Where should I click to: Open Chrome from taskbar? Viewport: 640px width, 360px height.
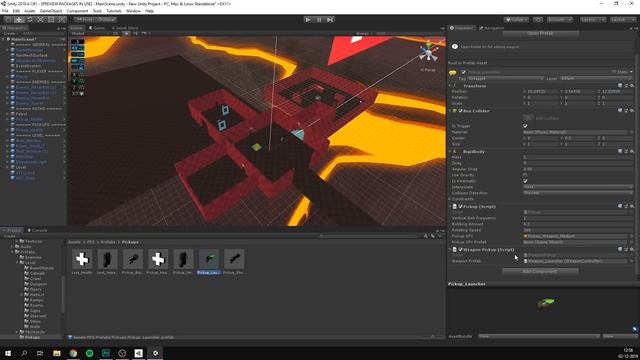point(73,353)
